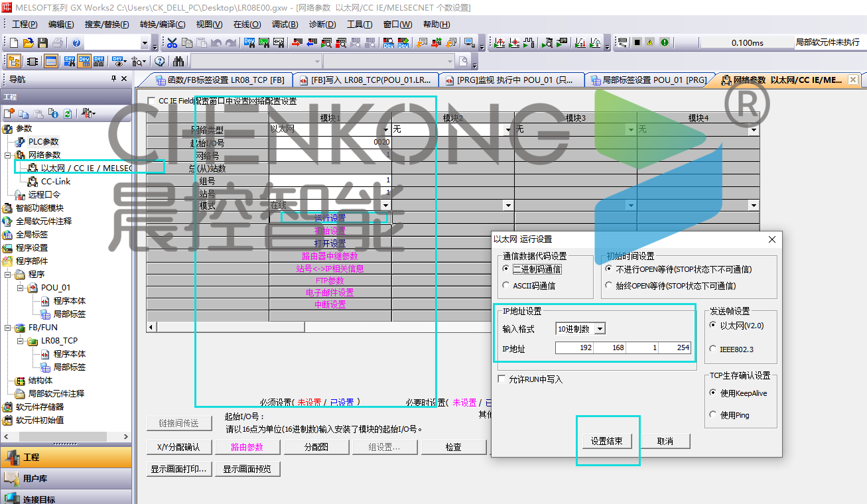Image resolution: width=867 pixels, height=504 pixels.
Task: Click the 设置结束 button
Action: pos(606,441)
